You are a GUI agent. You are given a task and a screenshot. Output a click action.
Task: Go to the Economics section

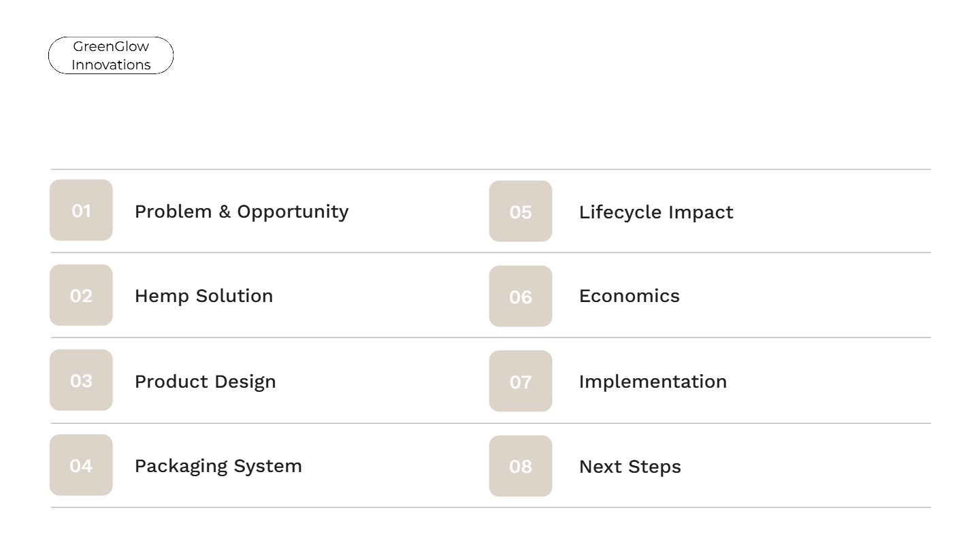pos(629,296)
